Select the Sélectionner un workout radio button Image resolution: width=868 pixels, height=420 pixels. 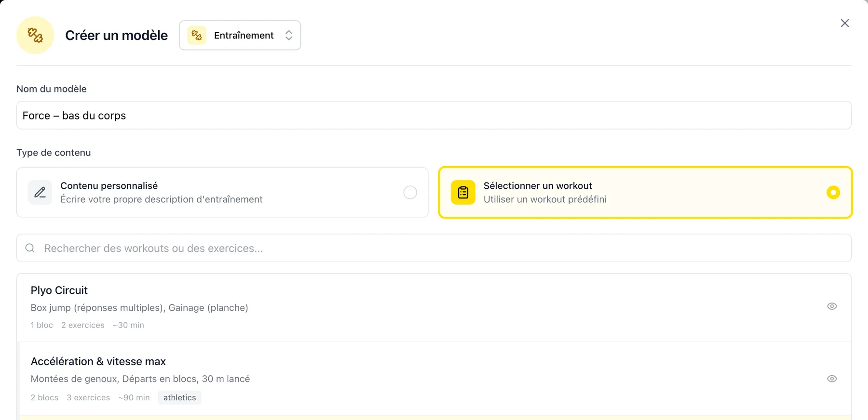point(833,192)
